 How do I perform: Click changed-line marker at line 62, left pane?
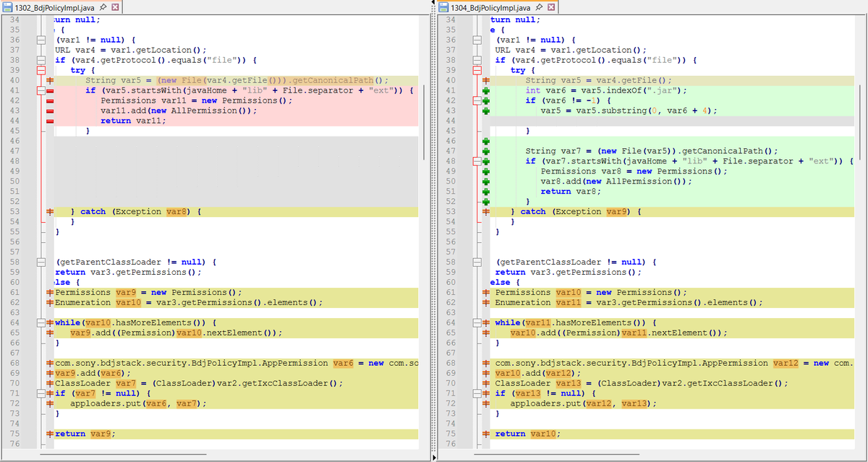click(x=51, y=302)
